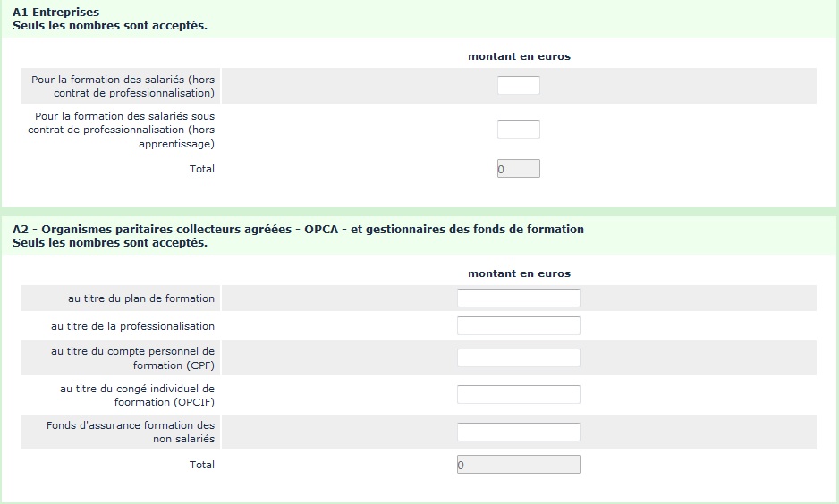This screenshot has width=839, height=504.
Task: Click 'montant en euros' header in A2 section
Action: click(519, 273)
